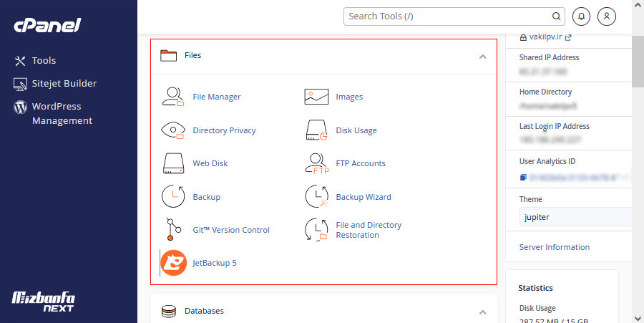Open the JetBackup 5 link

pos(215,263)
